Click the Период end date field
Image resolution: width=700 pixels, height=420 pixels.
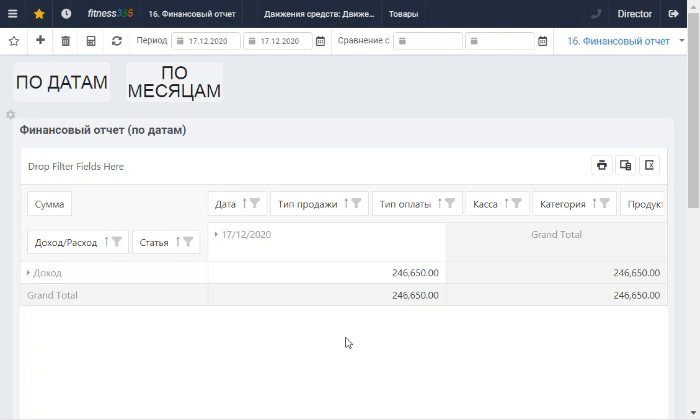pos(278,41)
